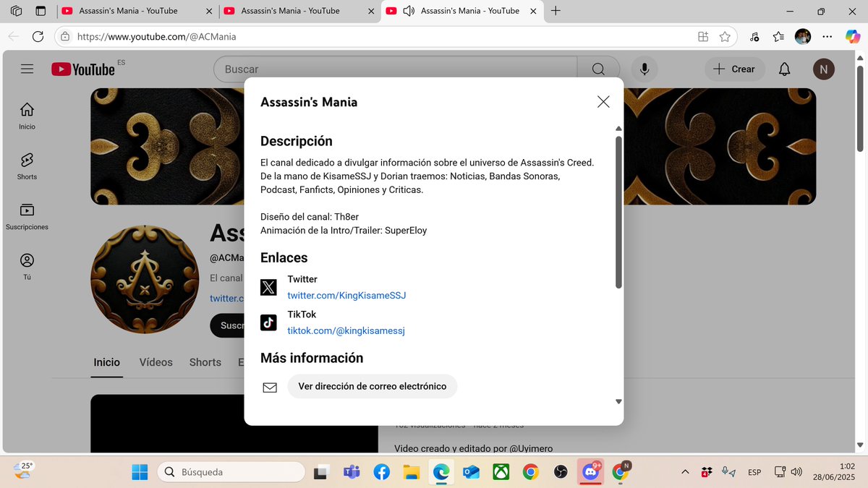Open the weather widget showing 25°
Viewport: 868px width, 488px height.
pyautogui.click(x=24, y=471)
